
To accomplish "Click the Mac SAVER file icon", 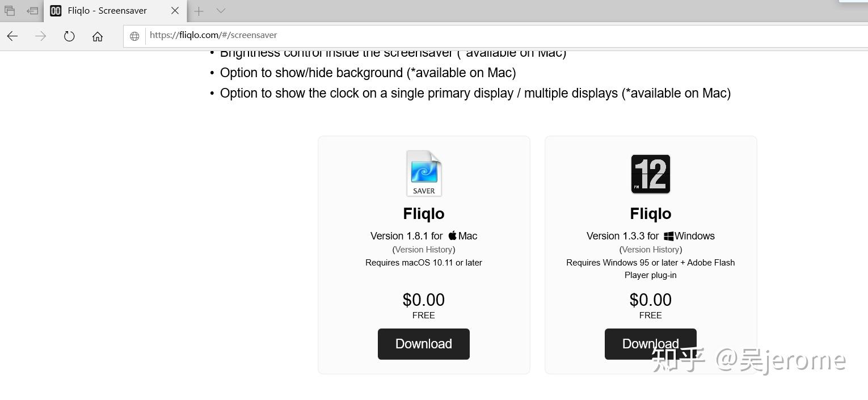I will [424, 173].
